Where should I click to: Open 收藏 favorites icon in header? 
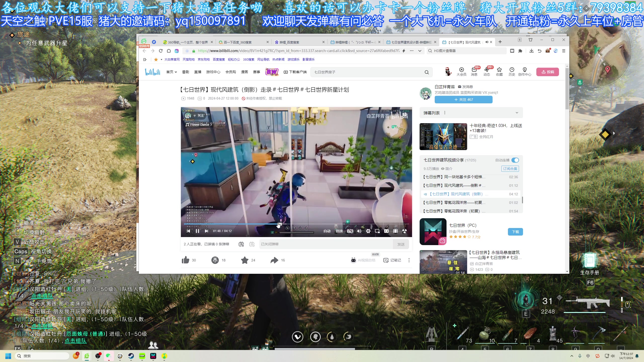tap(499, 71)
